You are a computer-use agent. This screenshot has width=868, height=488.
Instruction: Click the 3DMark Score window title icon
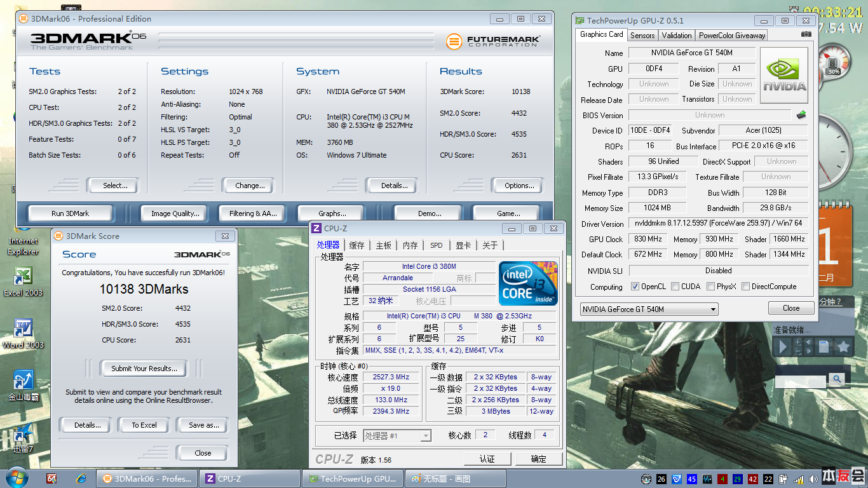58,236
